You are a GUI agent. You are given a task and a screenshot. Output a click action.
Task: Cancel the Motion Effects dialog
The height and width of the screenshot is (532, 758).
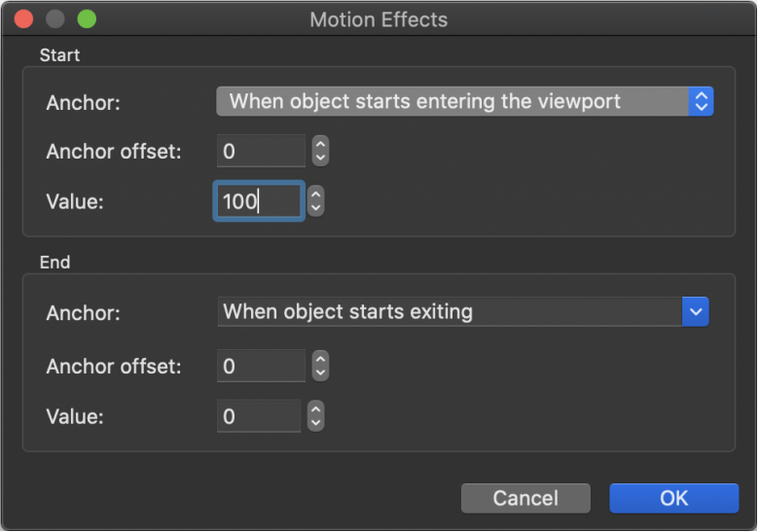[x=525, y=498]
